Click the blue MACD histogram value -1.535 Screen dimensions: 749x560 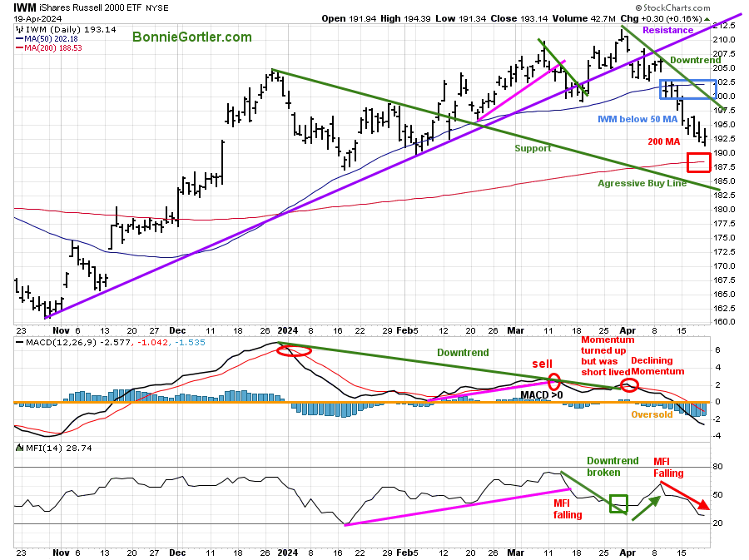[190, 342]
